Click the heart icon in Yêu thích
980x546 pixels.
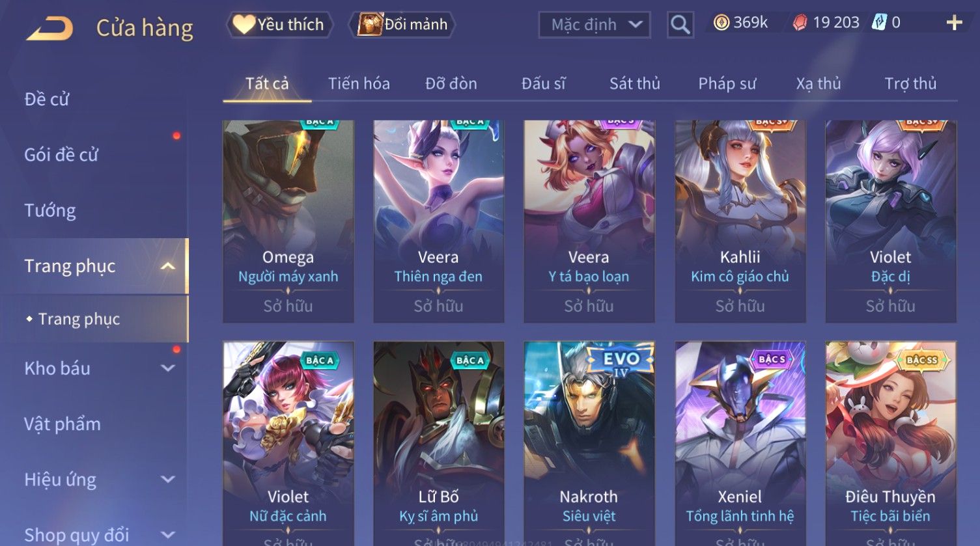click(x=244, y=25)
